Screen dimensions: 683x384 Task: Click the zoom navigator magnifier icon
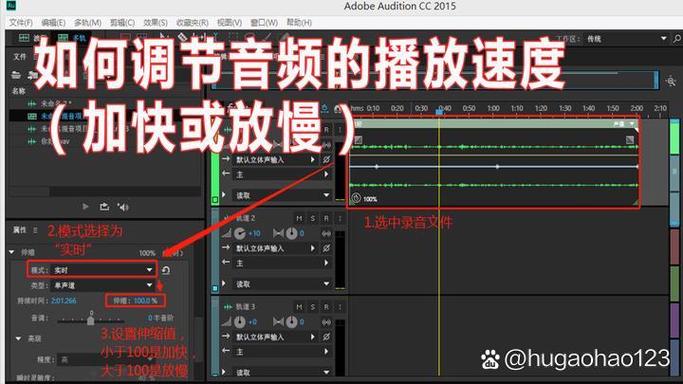point(671,81)
